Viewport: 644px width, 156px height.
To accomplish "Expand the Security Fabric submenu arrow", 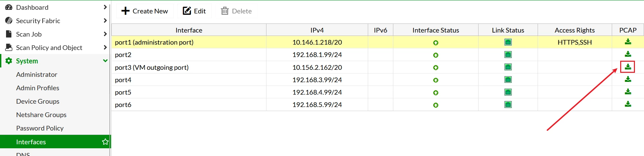I will click(105, 20).
